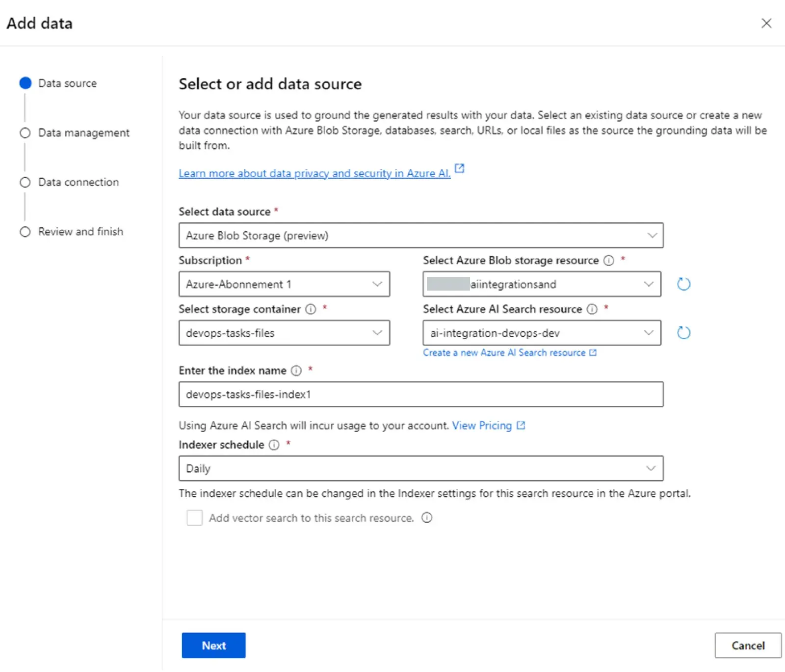The image size is (785, 672).
Task: Go to Data source step label
Action: click(68, 83)
